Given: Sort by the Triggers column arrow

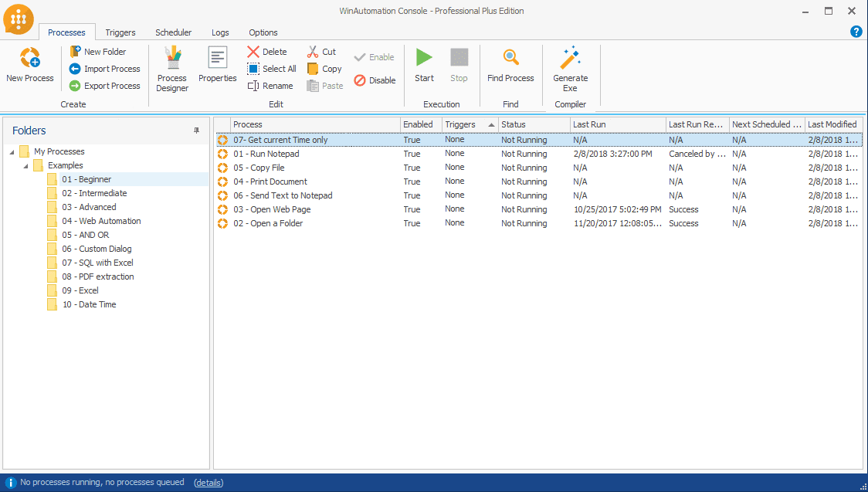Looking at the screenshot, I should pyautogui.click(x=491, y=125).
